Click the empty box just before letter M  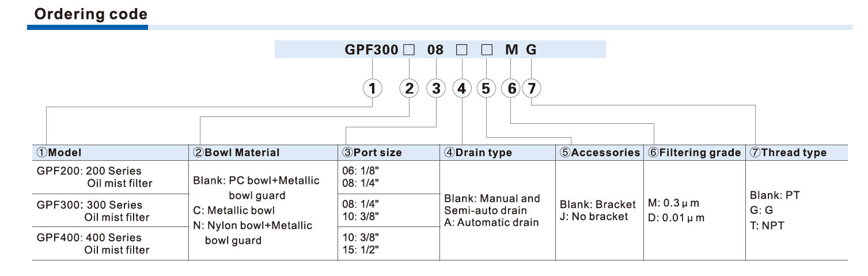tap(487, 50)
